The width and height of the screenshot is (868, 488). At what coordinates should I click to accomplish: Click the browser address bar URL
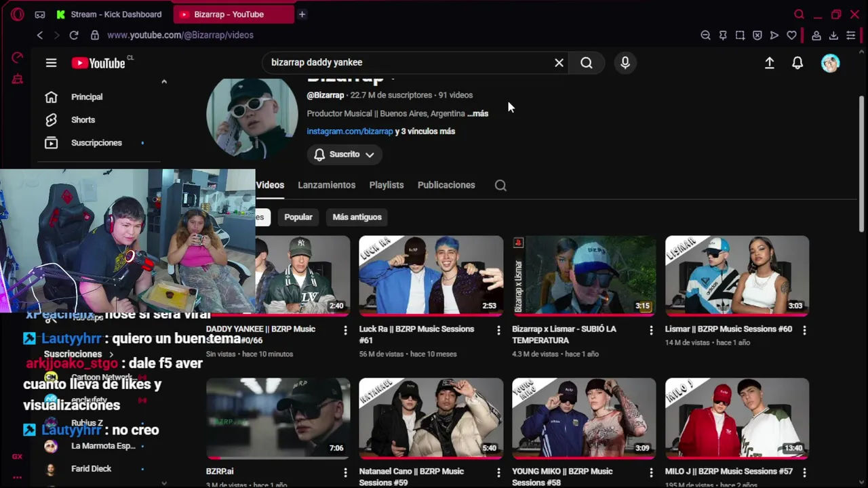click(x=180, y=35)
